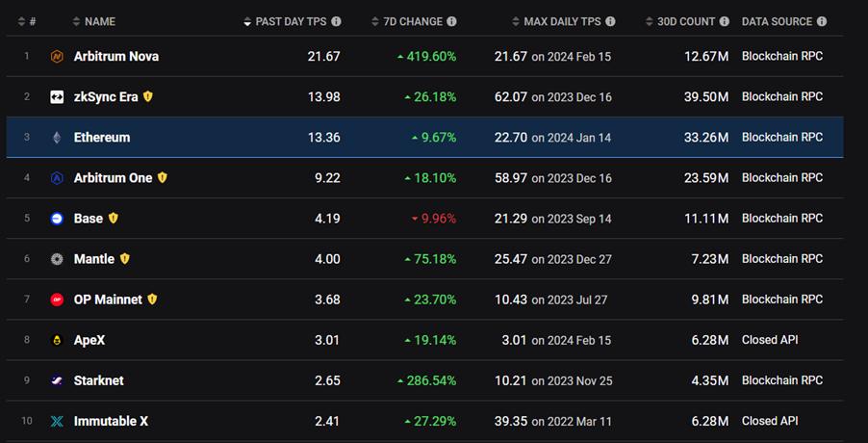Screen dimensions: 868x443
Task: Open the Arbitrum Nova chain page
Action: coord(116,57)
